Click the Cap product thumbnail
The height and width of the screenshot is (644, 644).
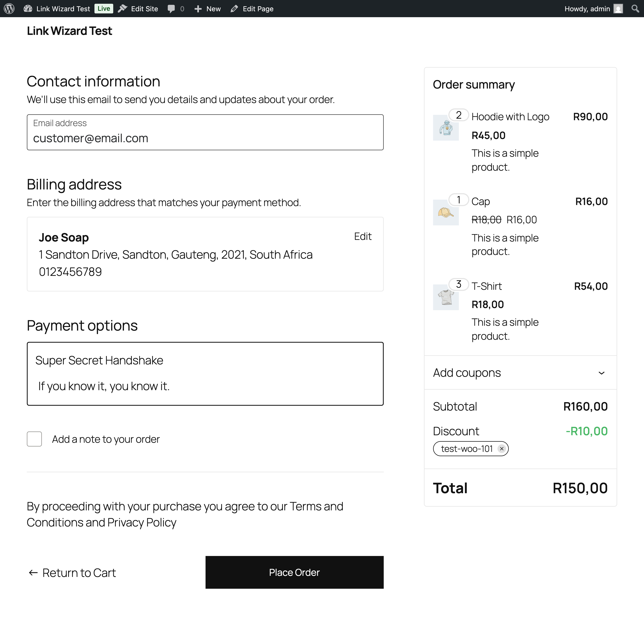coord(446,212)
